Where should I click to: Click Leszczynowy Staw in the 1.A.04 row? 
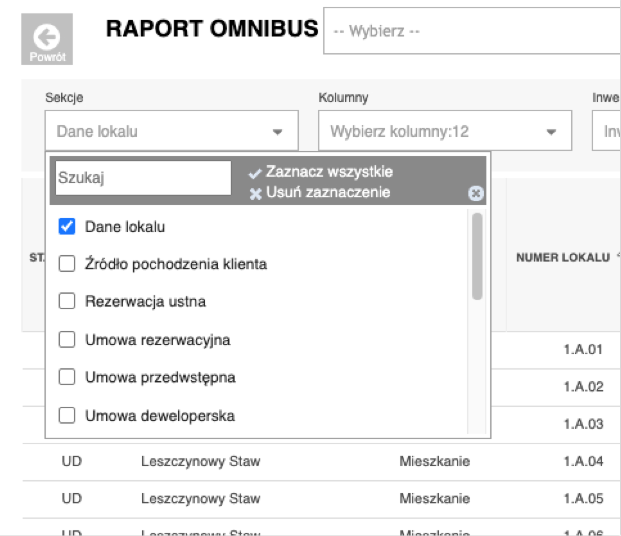[200, 461]
